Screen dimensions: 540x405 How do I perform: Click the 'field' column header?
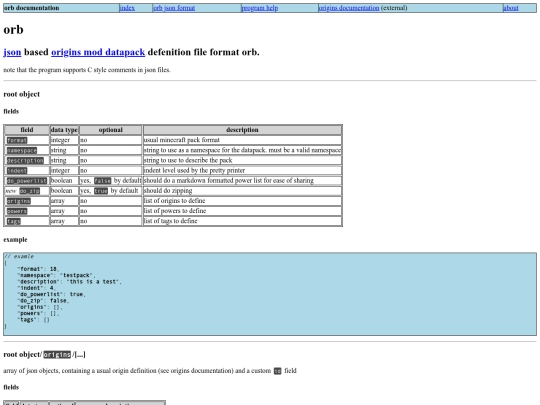[x=27, y=130]
